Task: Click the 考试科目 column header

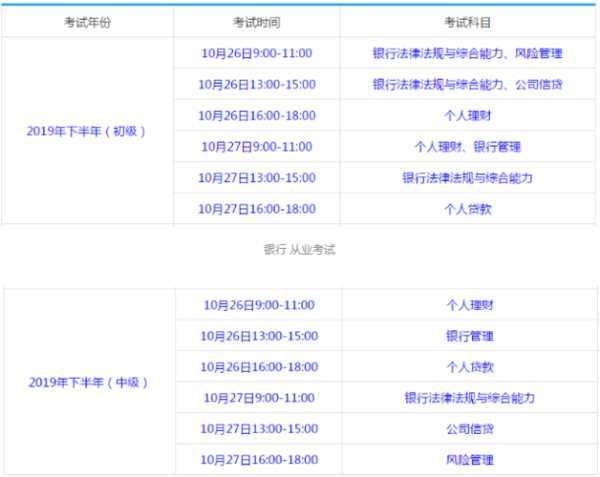Action: [x=468, y=21]
